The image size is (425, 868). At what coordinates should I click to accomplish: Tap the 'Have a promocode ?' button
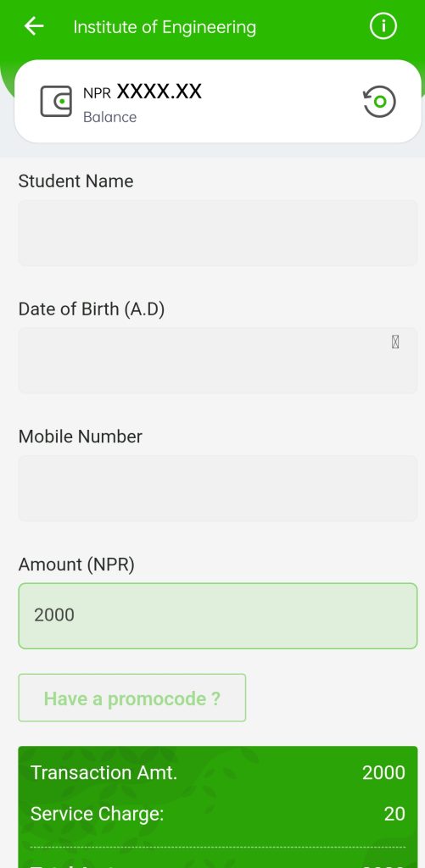131,698
